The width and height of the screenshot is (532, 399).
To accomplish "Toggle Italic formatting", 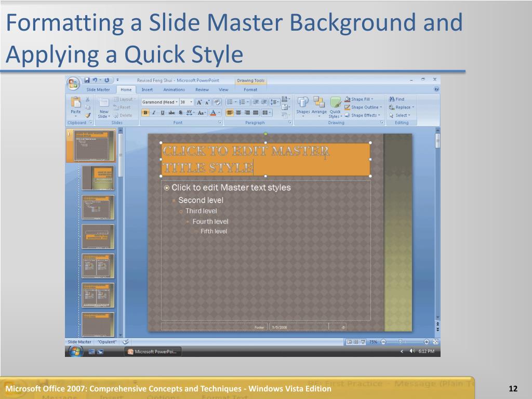I will point(154,113).
